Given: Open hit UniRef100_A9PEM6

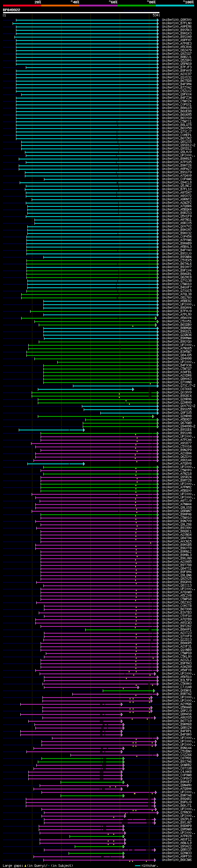Looking at the screenshot, I should pos(177,26).
